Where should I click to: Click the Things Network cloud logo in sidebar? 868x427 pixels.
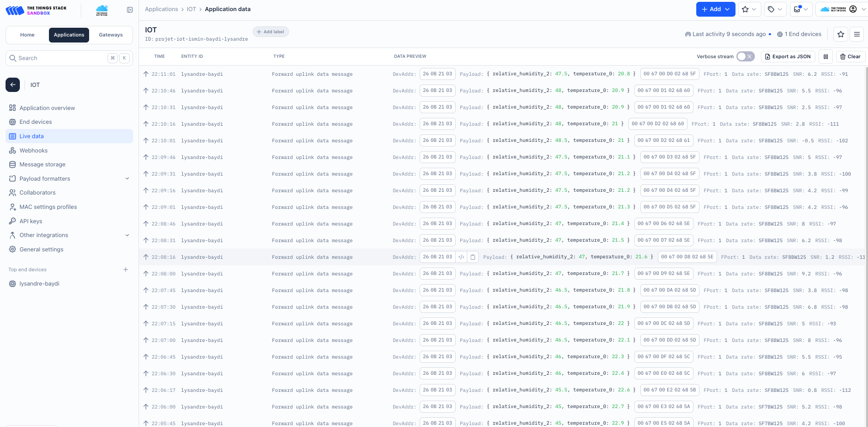pos(102,10)
